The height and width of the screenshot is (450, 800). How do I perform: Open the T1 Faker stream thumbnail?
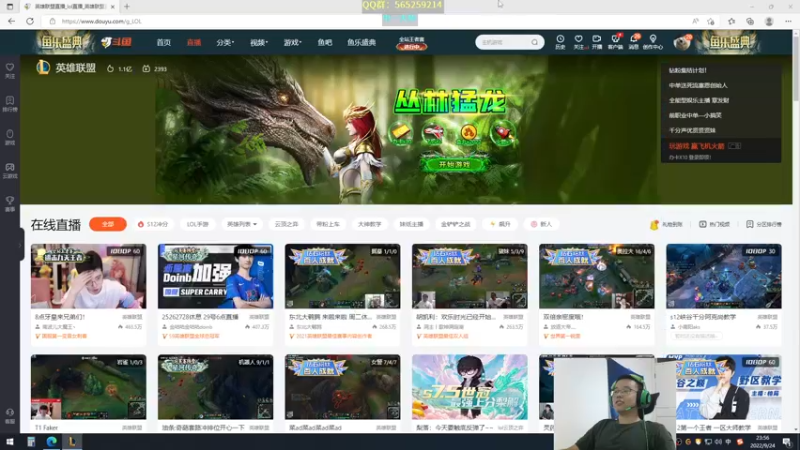point(88,387)
